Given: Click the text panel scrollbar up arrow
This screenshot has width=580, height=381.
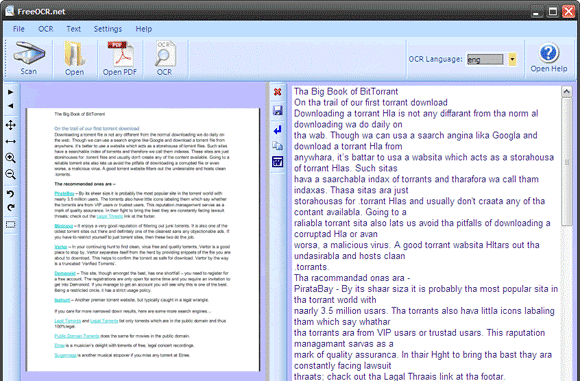Looking at the screenshot, I should tap(567, 92).
